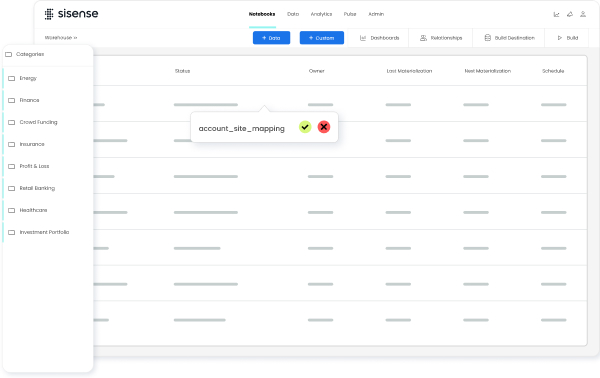Open Build Destination settings
This screenshot has height=378, width=600.
coord(509,38)
